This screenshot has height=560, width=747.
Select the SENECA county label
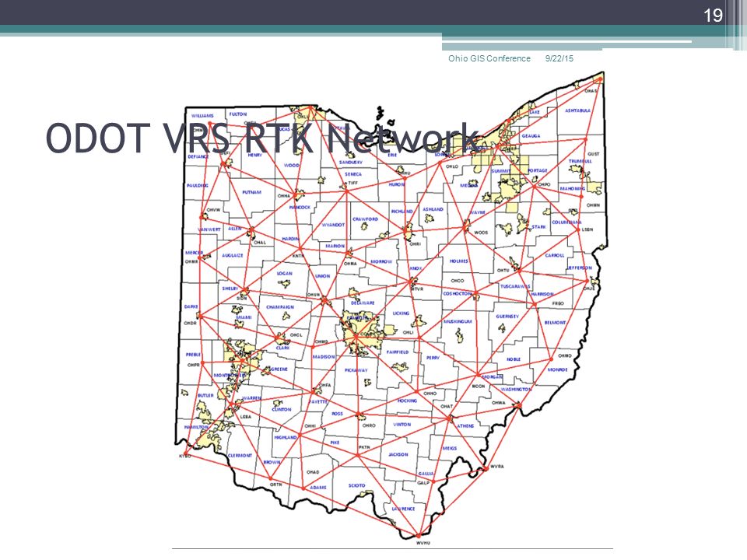pyautogui.click(x=353, y=174)
